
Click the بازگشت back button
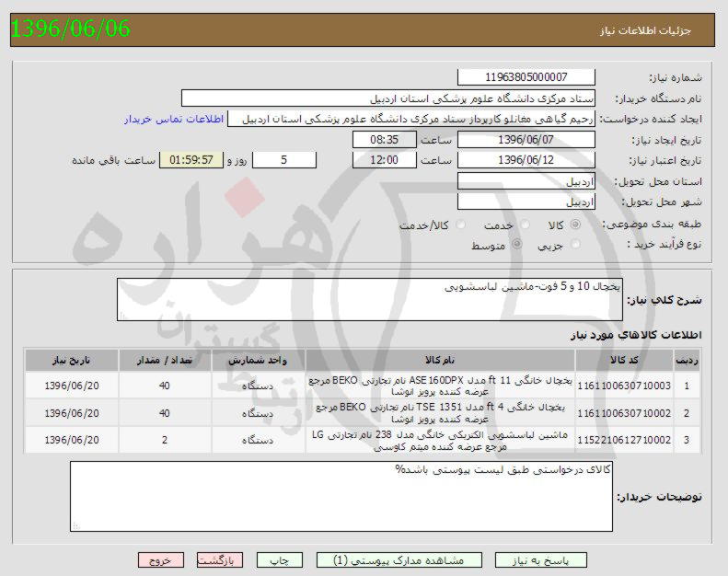[x=220, y=559]
